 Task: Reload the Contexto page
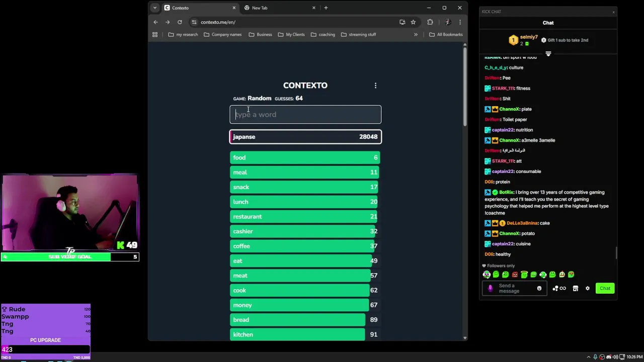point(180,22)
